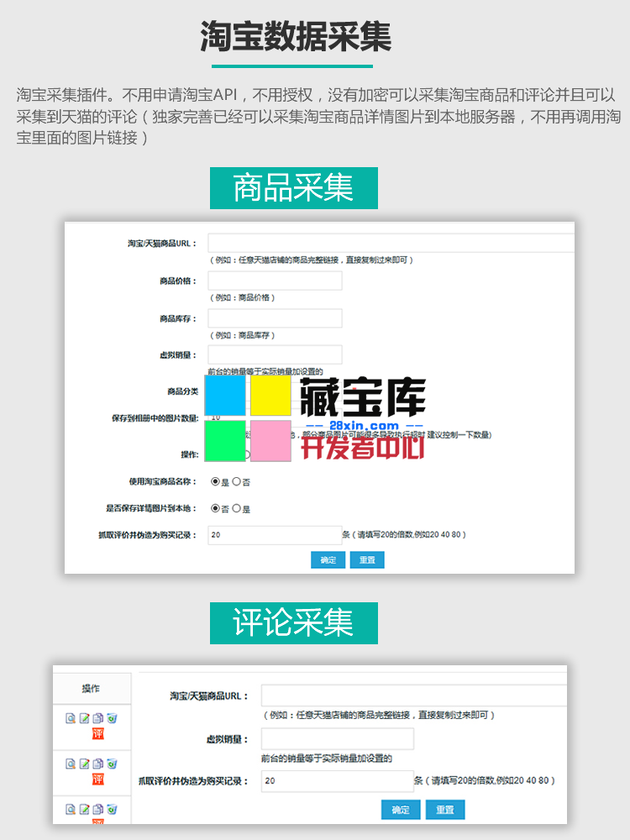
Task: Click the red 评 icon in second 操作 row
Action: (98, 779)
